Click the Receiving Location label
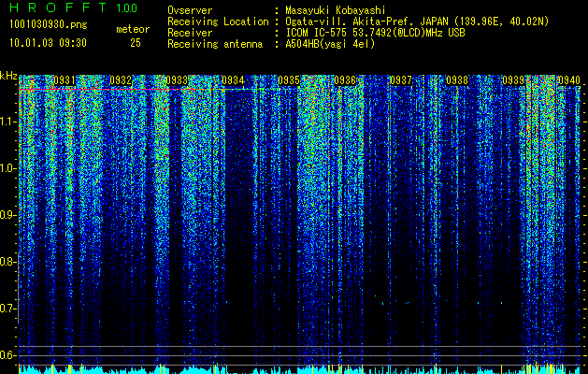The height and width of the screenshot is (374, 588). 218,22
